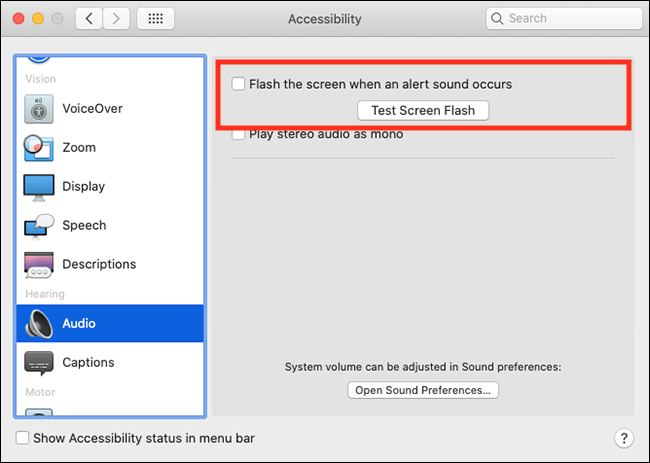The width and height of the screenshot is (650, 463).
Task: Click the yellow minimize window button
Action: [x=38, y=19]
